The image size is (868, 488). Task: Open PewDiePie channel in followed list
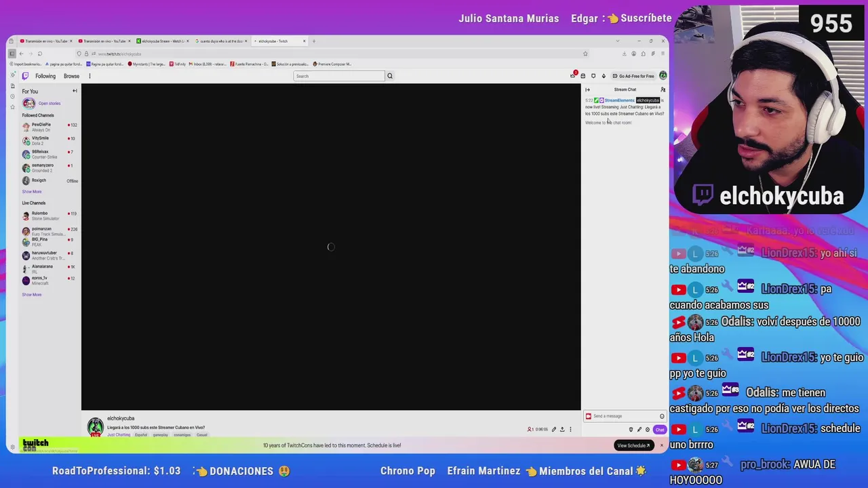tap(50, 127)
